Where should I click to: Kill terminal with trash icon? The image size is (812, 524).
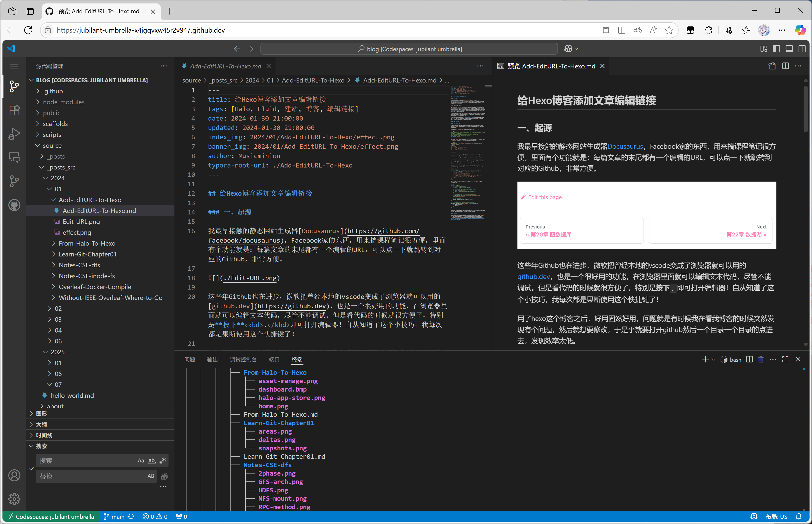(761, 359)
